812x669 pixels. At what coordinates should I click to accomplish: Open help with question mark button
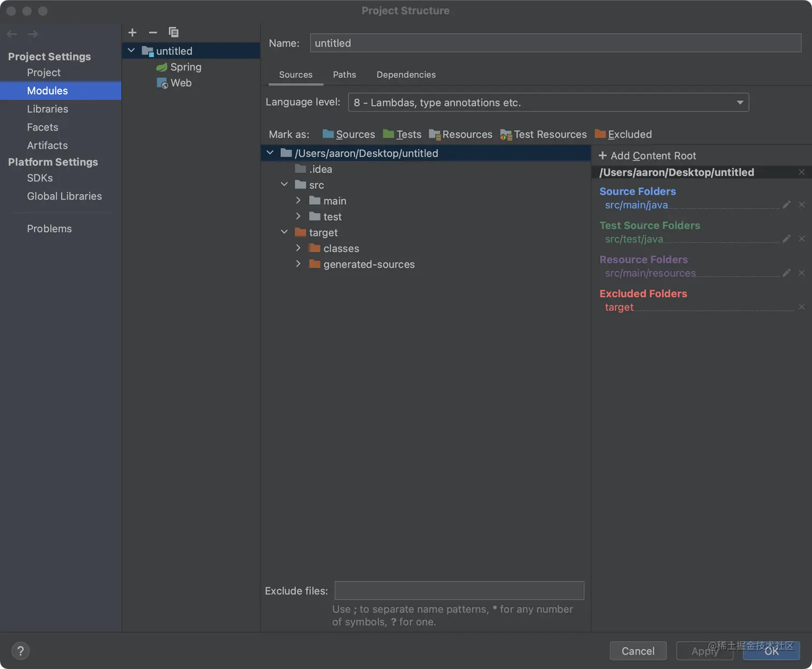pyautogui.click(x=20, y=651)
